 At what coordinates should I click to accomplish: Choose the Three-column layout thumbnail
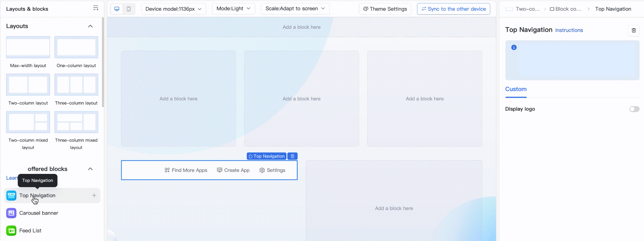[76, 85]
